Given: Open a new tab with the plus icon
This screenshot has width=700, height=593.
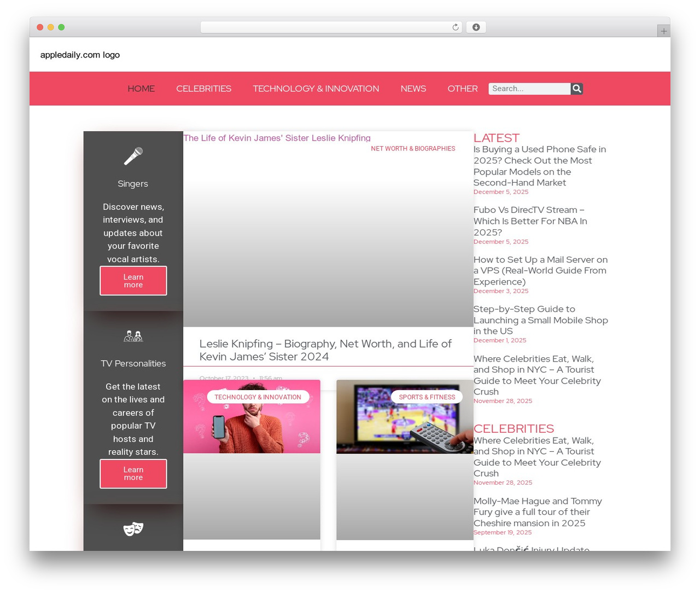Looking at the screenshot, I should pos(663,31).
